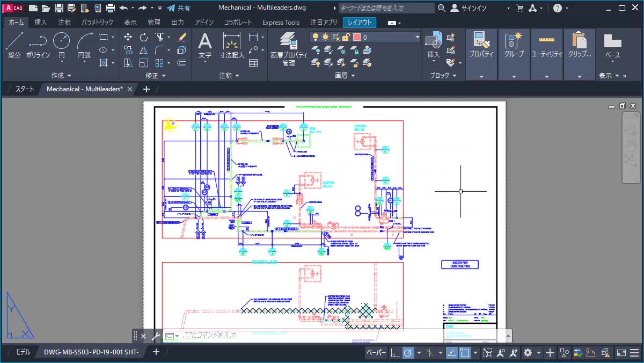This screenshot has height=363, width=644.
Task: Expand the ブロック panel dropdown
Action: click(x=443, y=76)
